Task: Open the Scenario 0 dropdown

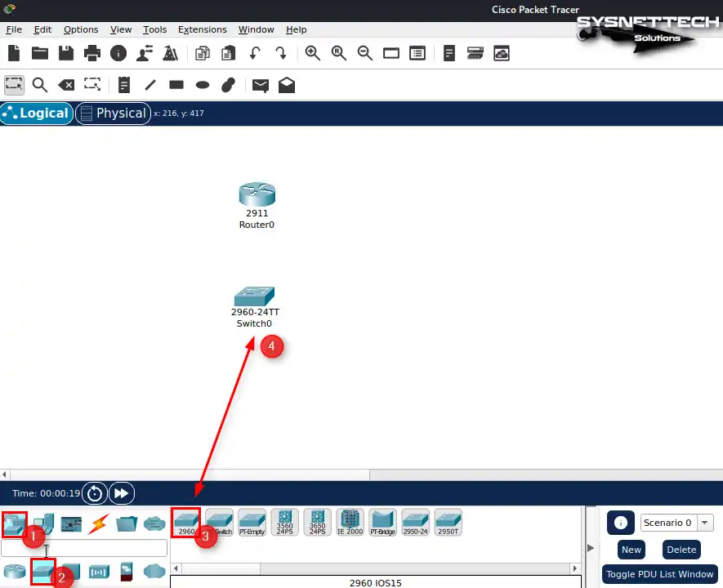Action: [676, 523]
